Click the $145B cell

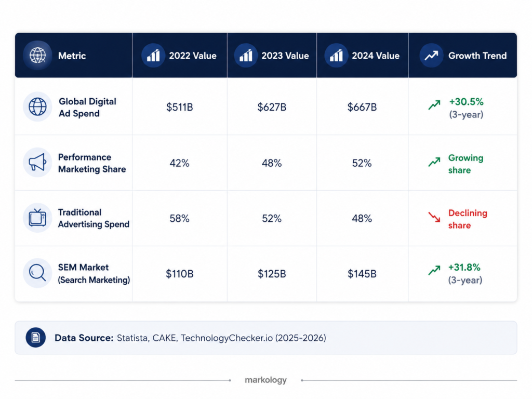[x=362, y=274]
